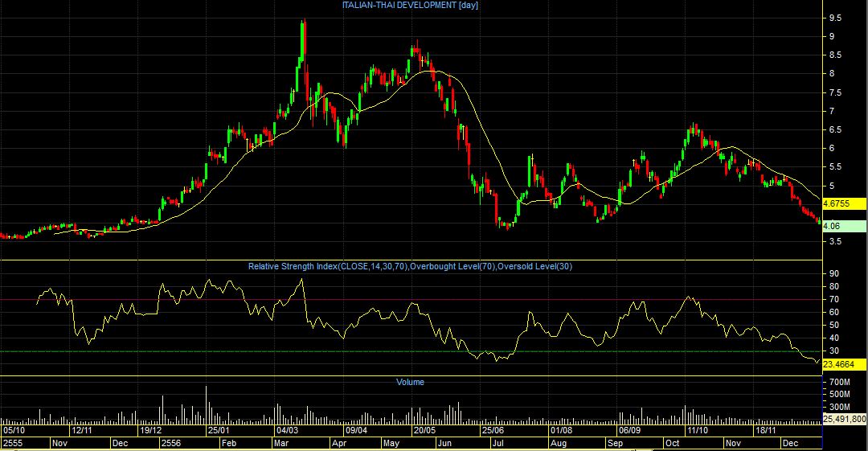Click the Apr month label
868x451 pixels.
point(339,443)
